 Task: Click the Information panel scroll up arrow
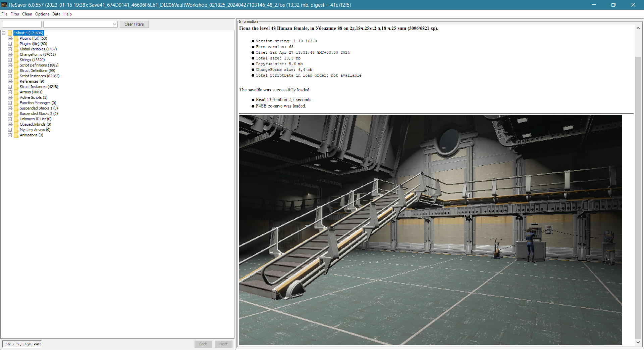[x=638, y=28]
